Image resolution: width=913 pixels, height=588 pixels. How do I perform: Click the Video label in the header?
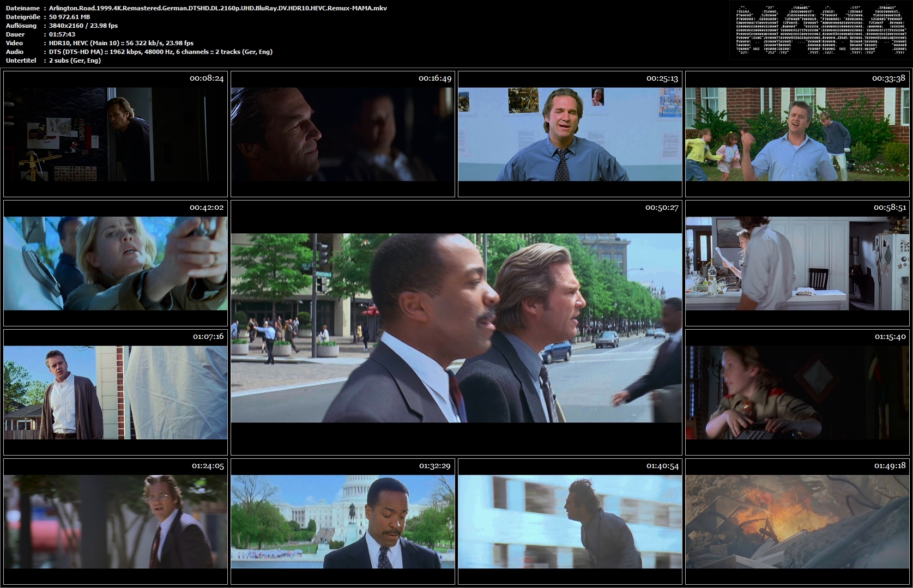pos(15,43)
